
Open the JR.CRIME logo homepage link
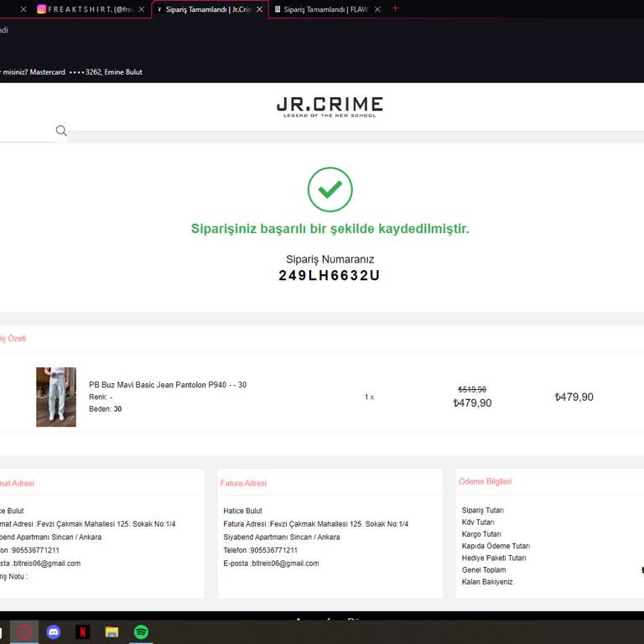click(330, 106)
